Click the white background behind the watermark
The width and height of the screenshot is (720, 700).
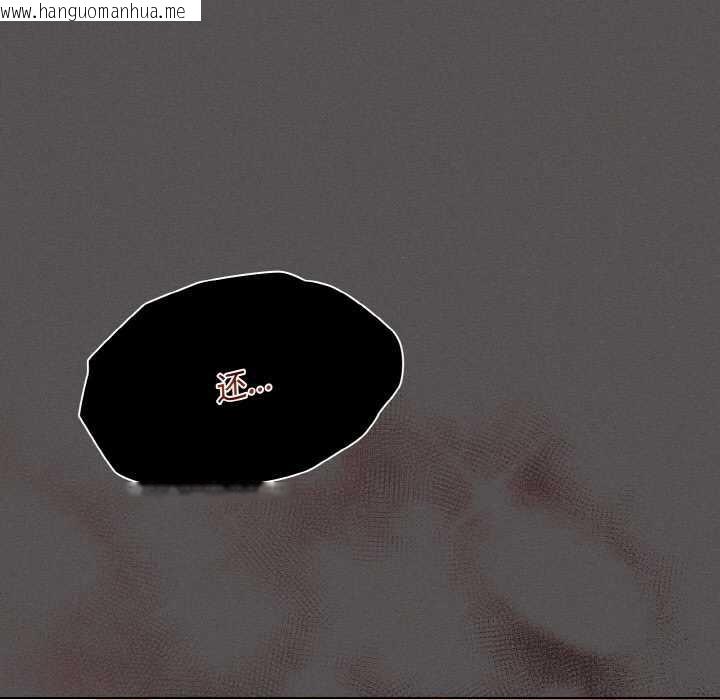(193, 11)
